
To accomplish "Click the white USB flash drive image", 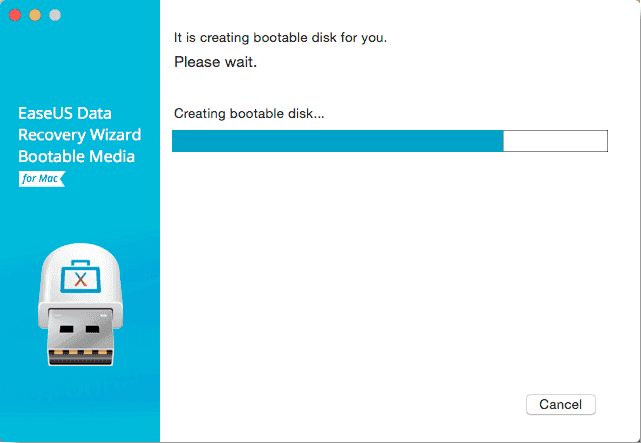I will click(81, 304).
